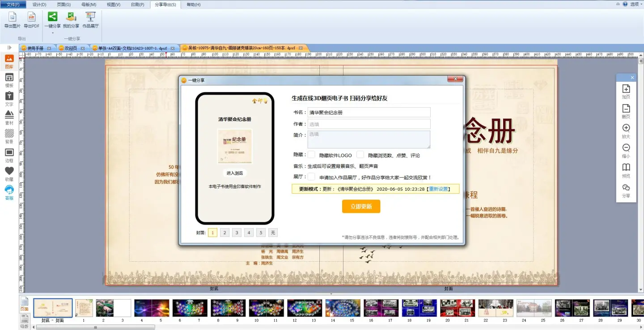The height and width of the screenshot is (330, 644).
Task: Select the page 6-7 spread thumbnail
Action: [x=190, y=308]
